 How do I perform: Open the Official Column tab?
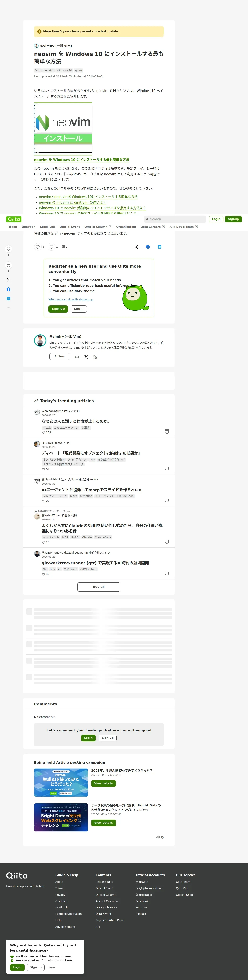pos(98,227)
